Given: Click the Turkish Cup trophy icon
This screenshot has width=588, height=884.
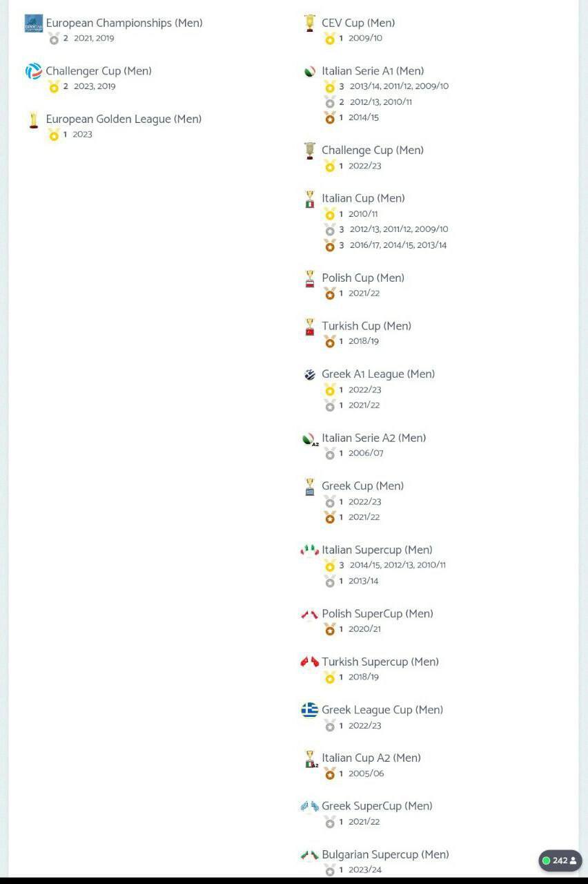Looking at the screenshot, I should [310, 327].
